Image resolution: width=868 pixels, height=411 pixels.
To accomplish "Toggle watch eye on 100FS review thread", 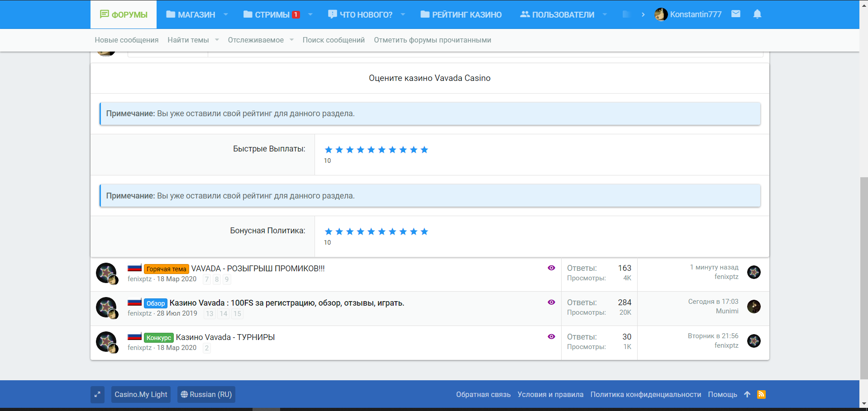I will [x=551, y=302].
